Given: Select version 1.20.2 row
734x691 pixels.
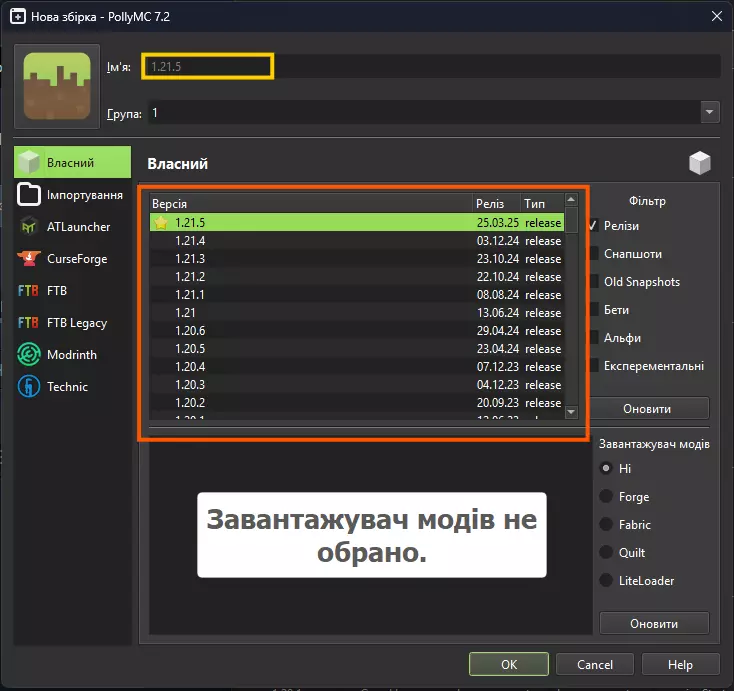Looking at the screenshot, I should (x=357, y=403).
